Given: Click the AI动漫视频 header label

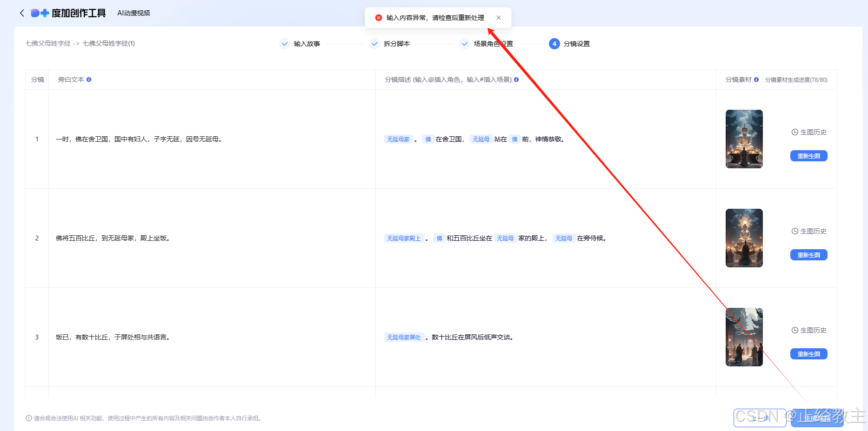Looking at the screenshot, I should pos(134,13).
